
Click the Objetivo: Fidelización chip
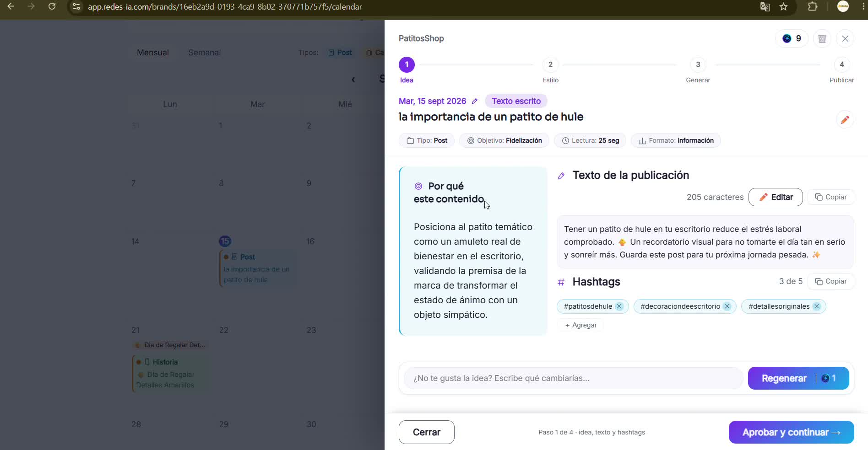504,140
